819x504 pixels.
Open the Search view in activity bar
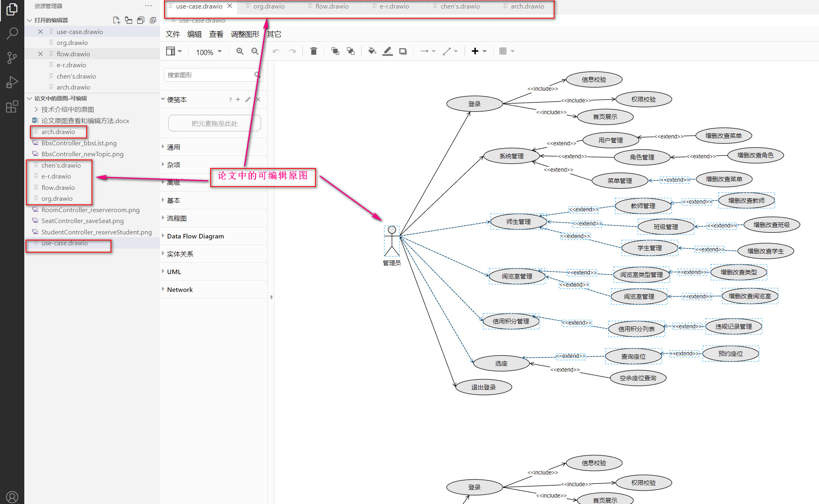[12, 33]
